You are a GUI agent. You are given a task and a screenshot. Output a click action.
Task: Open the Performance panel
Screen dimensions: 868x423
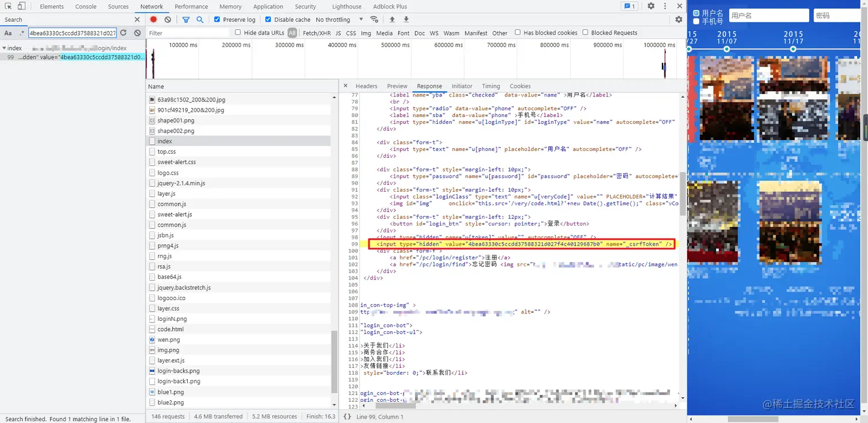(191, 6)
